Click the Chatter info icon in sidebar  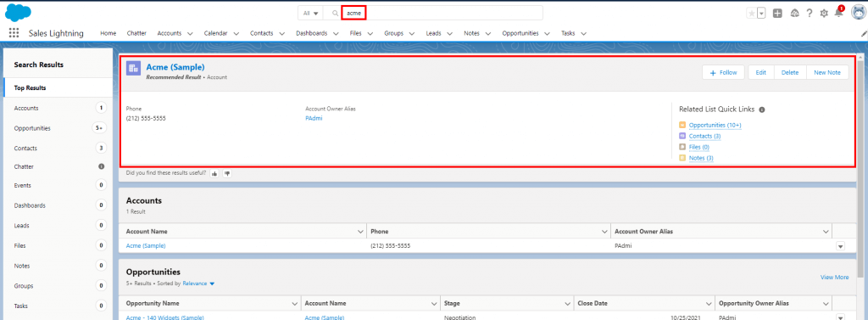pos(102,166)
